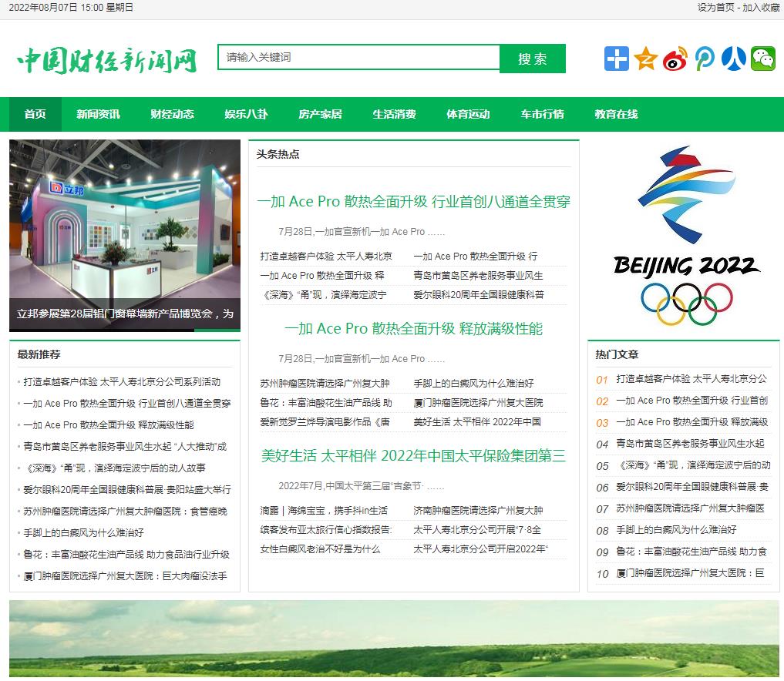Open the 财经动态 navigation tab
The width and height of the screenshot is (784, 681).
click(172, 114)
